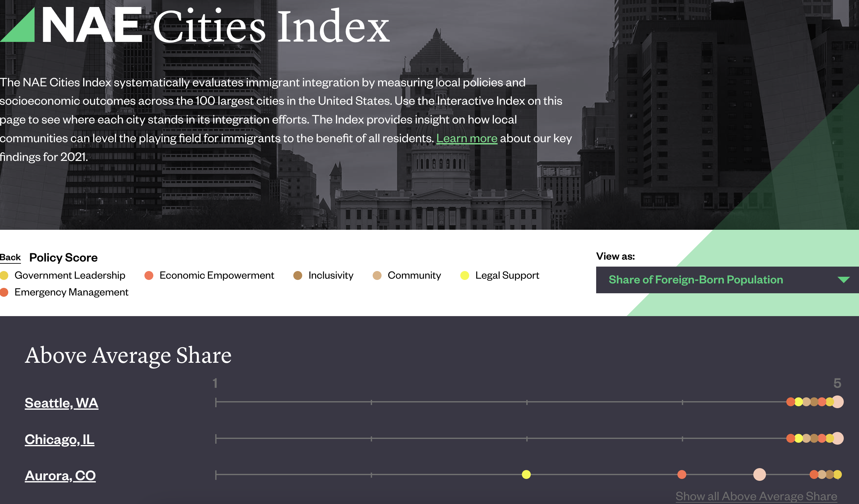
Task: Toggle Government Leadership in the legend
Action: pos(70,275)
